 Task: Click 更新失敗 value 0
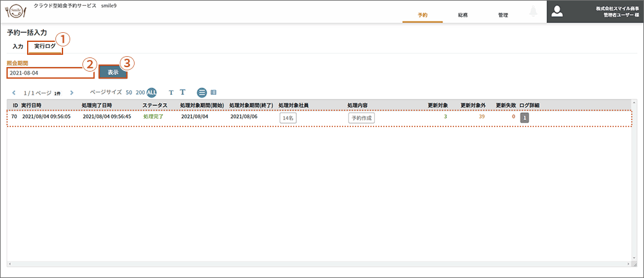[x=513, y=117]
